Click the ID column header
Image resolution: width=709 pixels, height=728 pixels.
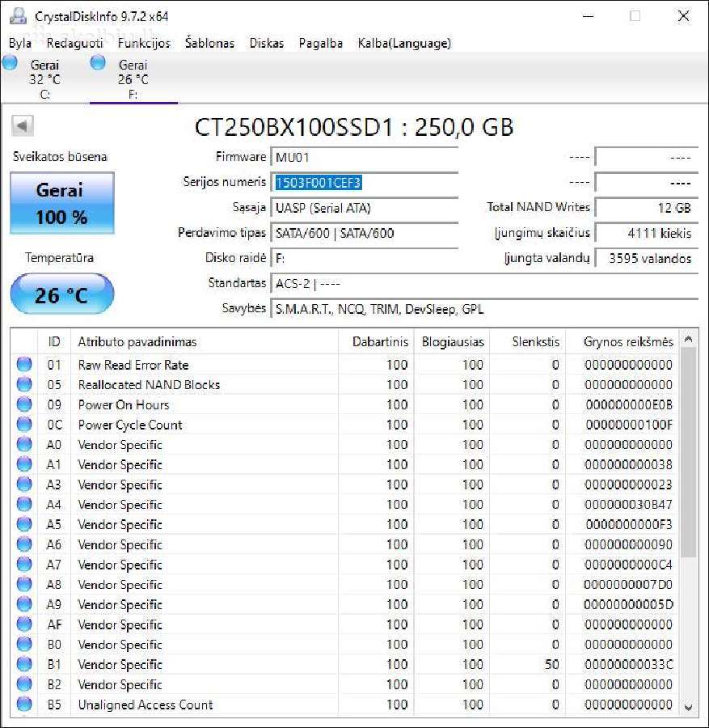coord(54,341)
